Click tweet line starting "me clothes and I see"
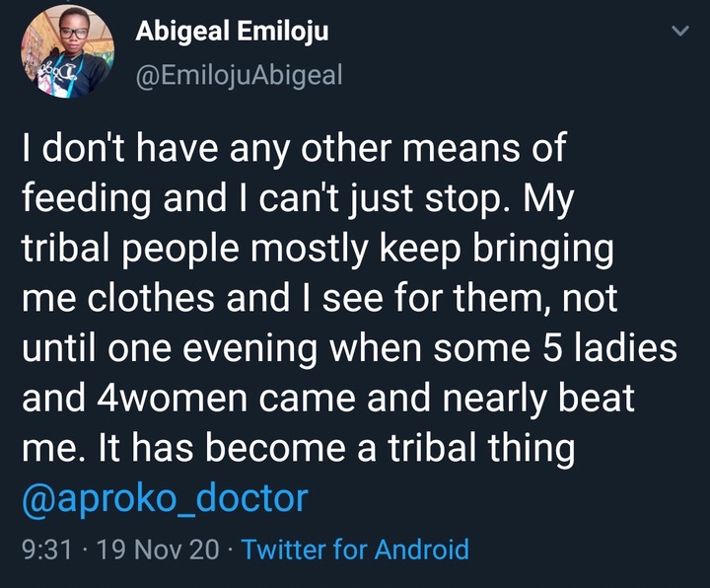This screenshot has height=588, width=710. pyautogui.click(x=319, y=298)
